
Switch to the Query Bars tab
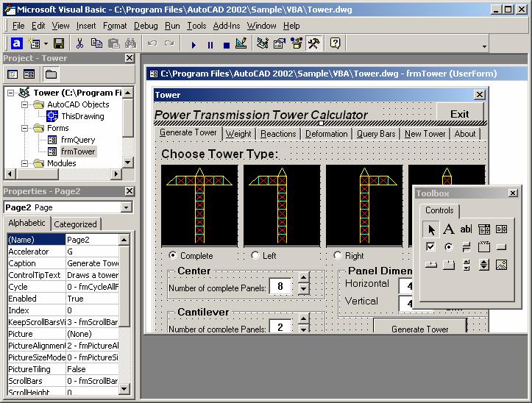pos(376,134)
